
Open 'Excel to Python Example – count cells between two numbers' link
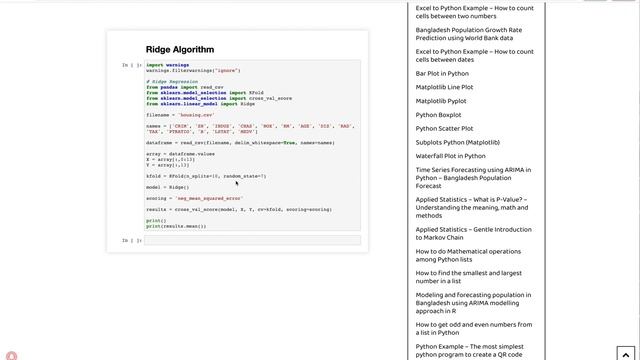474,12
